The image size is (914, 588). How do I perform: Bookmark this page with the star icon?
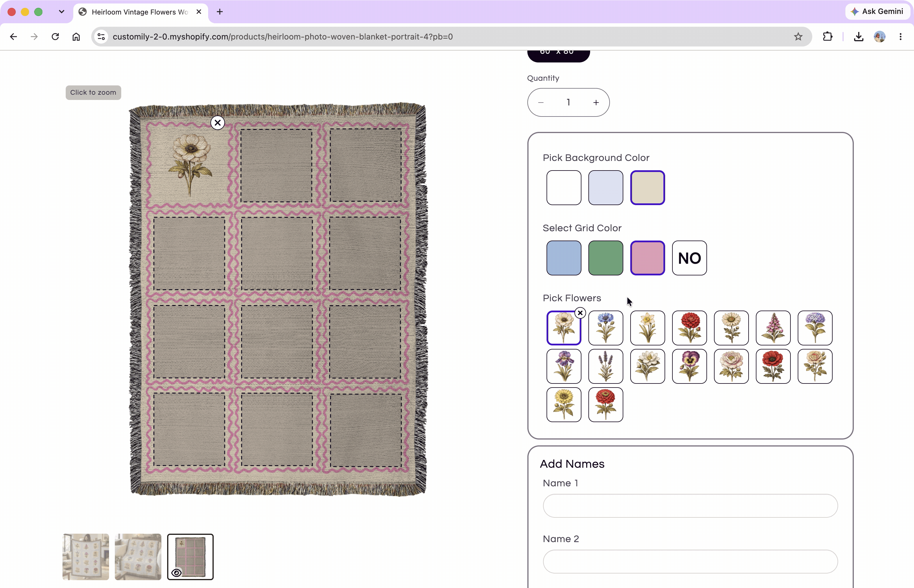pos(798,37)
